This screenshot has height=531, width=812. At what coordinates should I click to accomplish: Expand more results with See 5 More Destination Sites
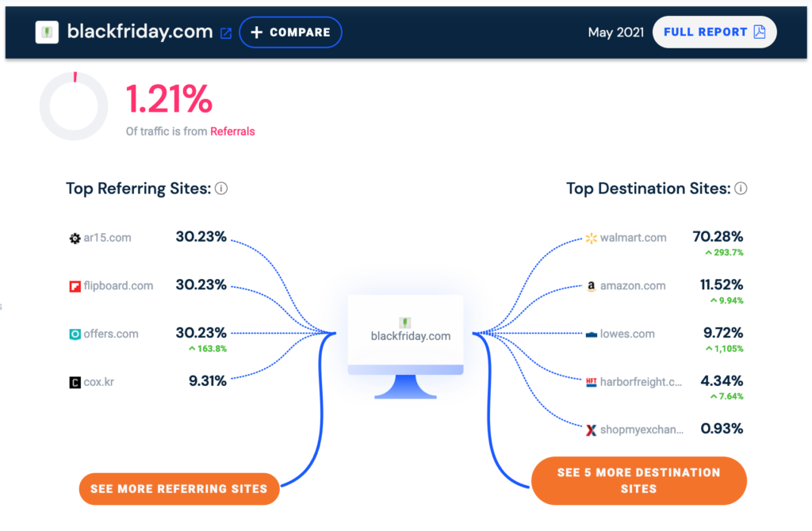pyautogui.click(x=638, y=480)
